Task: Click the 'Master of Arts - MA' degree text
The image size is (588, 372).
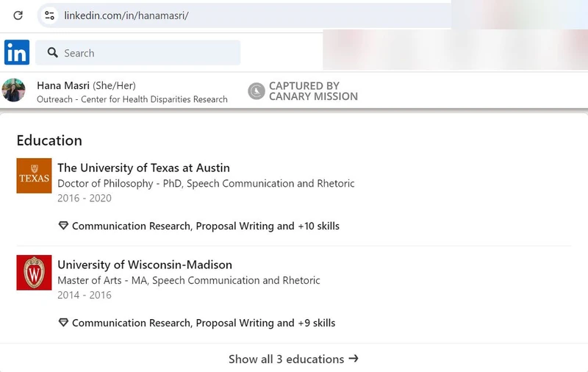Action: 102,281
